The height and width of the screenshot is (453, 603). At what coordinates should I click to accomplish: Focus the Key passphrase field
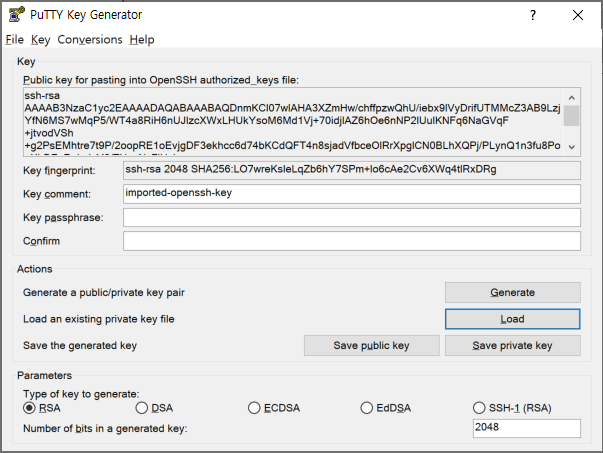[351, 218]
